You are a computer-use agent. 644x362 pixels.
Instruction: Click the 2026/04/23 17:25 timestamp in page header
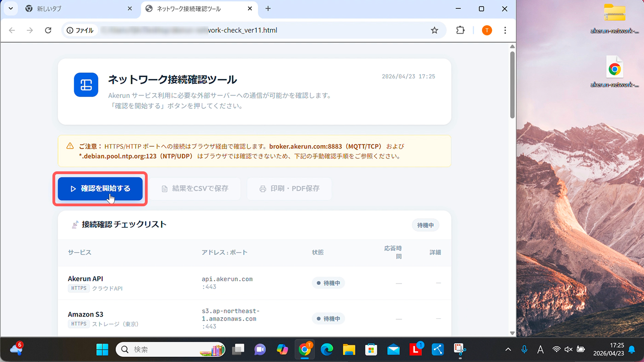(x=408, y=77)
